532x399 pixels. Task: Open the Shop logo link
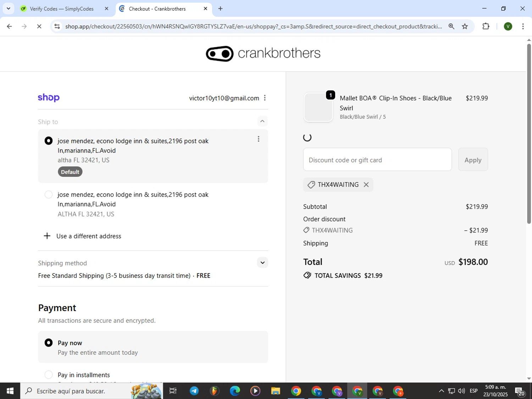[x=49, y=98]
